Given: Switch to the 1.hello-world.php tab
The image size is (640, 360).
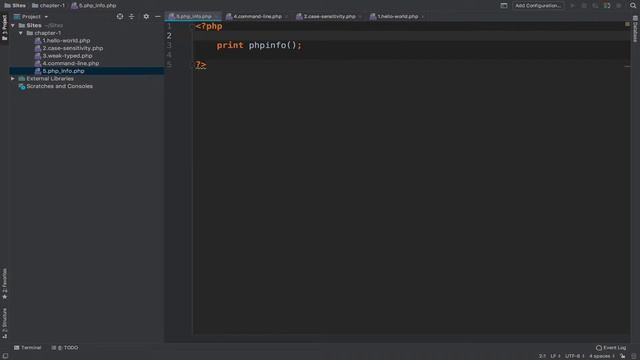Looking at the screenshot, I should click(397, 17).
